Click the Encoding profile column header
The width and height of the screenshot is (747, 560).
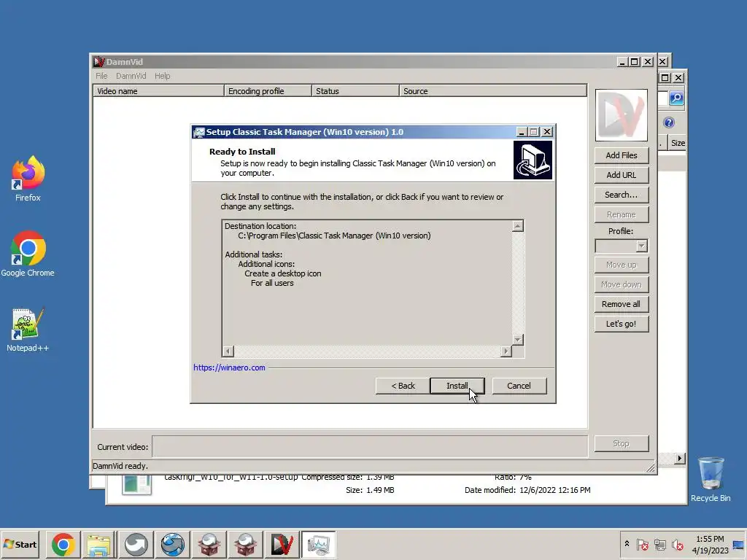coord(268,91)
